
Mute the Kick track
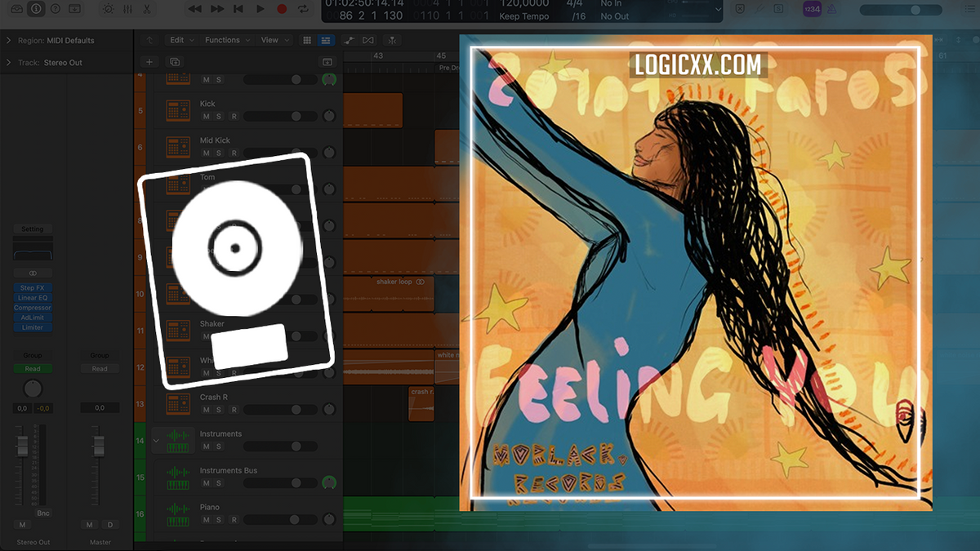pos(205,116)
